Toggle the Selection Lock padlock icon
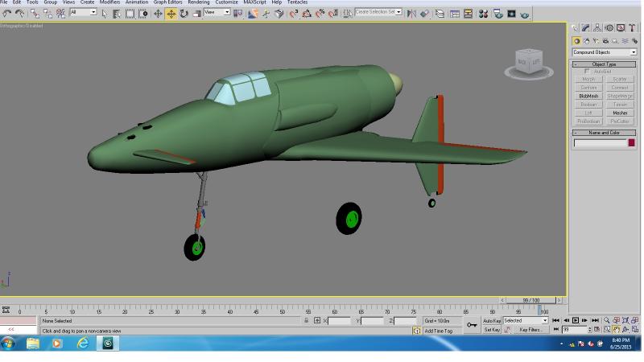Viewport: 644px width, 362px height. point(307,320)
